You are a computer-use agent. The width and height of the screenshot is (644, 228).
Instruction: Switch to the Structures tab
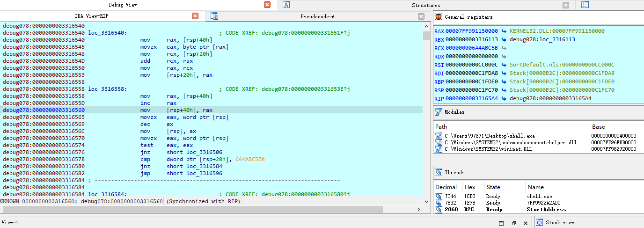(426, 5)
